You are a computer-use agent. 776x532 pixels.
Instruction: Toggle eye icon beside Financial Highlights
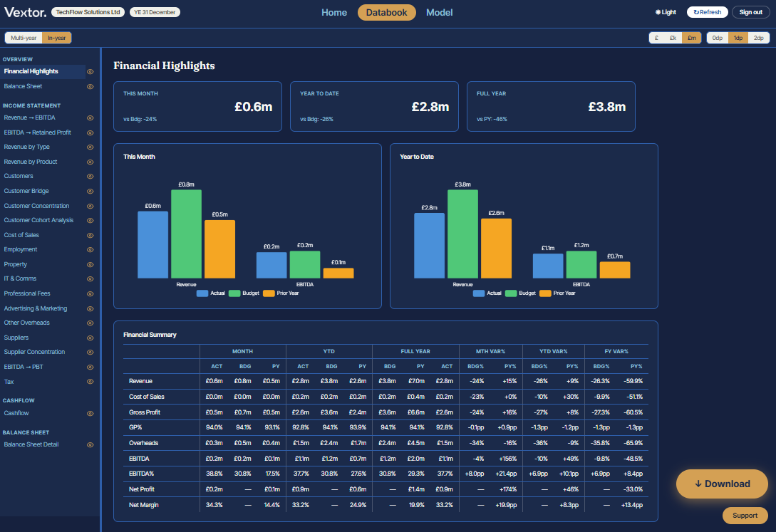coord(90,72)
